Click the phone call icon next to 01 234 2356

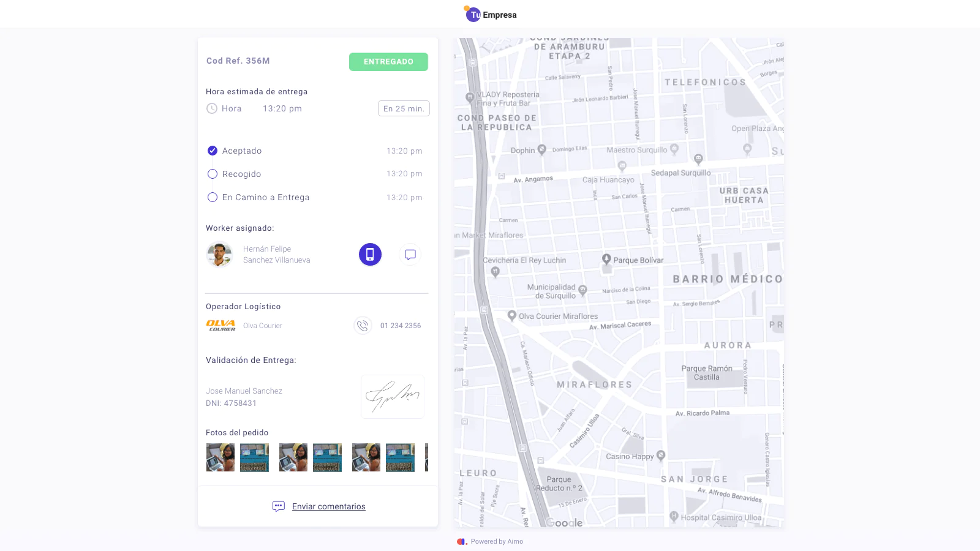point(363,325)
